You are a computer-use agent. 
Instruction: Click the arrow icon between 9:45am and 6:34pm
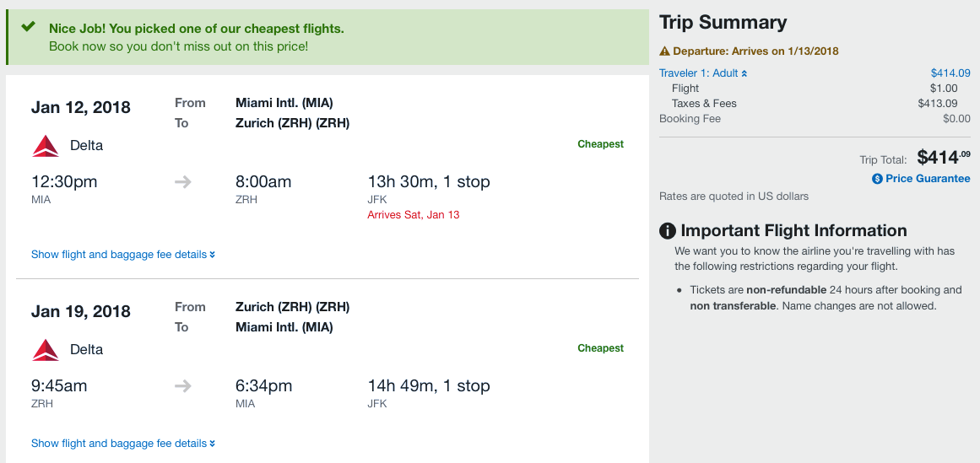tap(183, 386)
